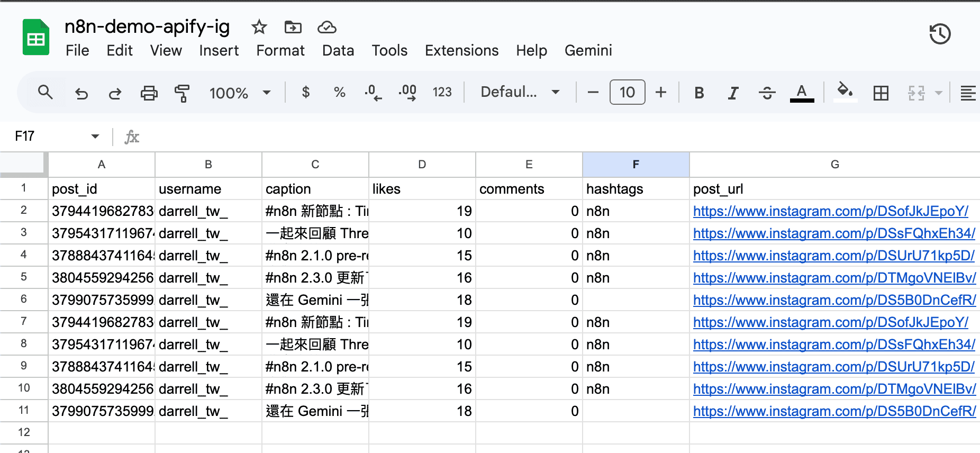Select column A header
Viewport: 980px width, 453px height.
[x=102, y=165]
